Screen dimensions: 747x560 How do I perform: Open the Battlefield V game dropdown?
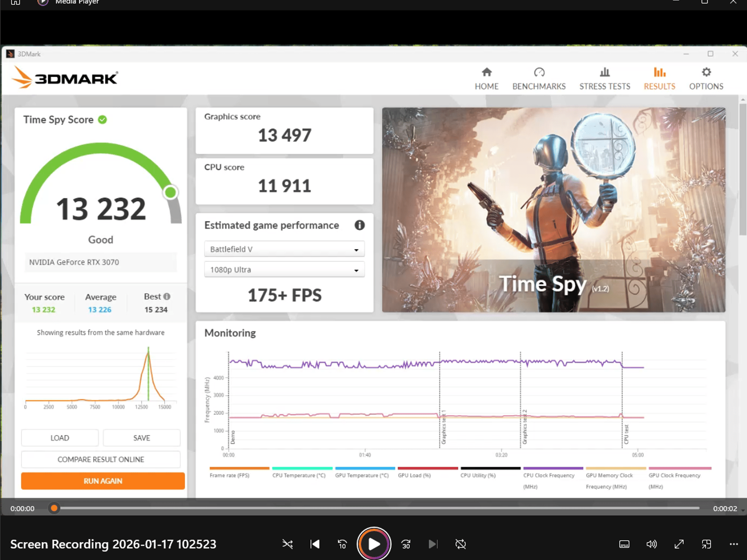click(284, 249)
